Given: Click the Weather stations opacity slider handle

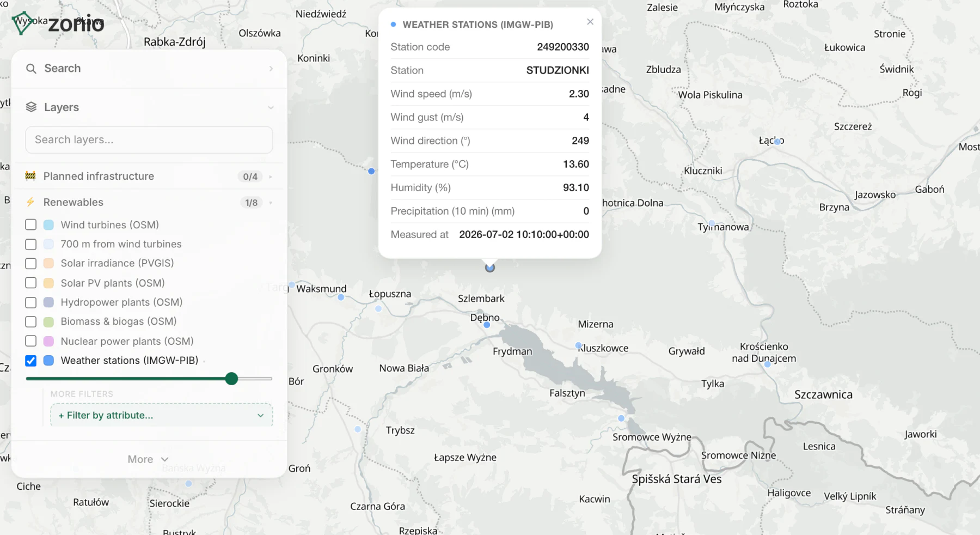Looking at the screenshot, I should point(231,379).
